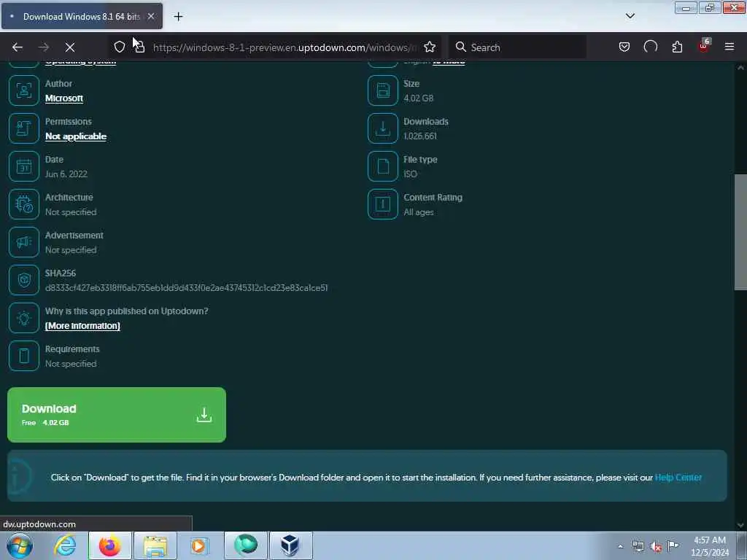Show hidden tray icons arrow

(x=620, y=546)
